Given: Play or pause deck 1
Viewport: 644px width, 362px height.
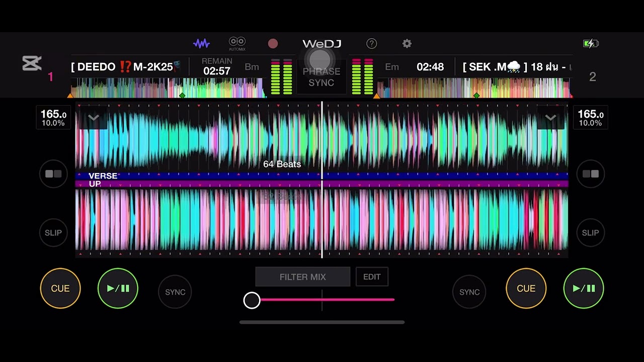Looking at the screenshot, I should [118, 288].
